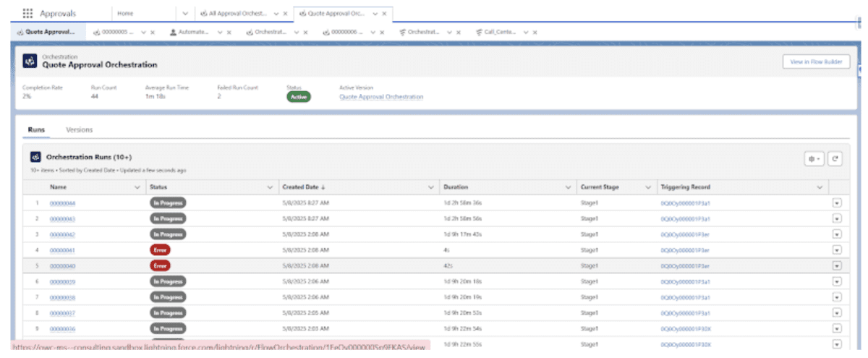This screenshot has width=868, height=358.
Task: Switch to the 00000006 subtab
Action: [342, 32]
